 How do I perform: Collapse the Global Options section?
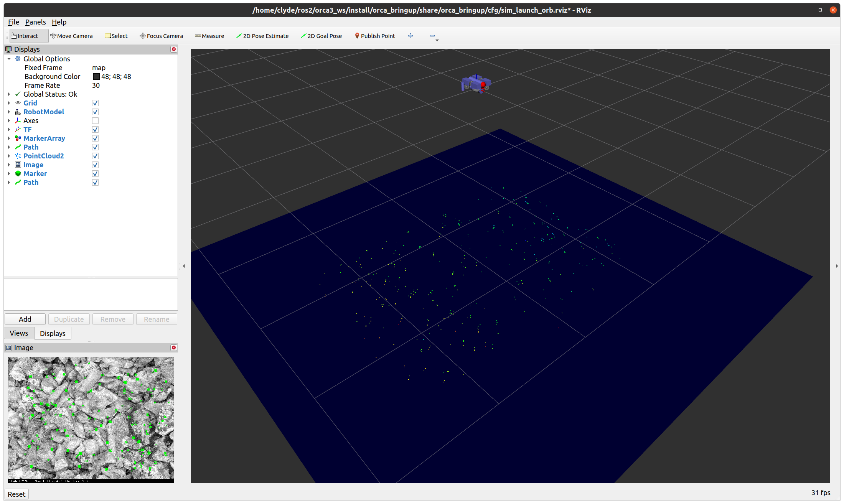tap(9, 59)
